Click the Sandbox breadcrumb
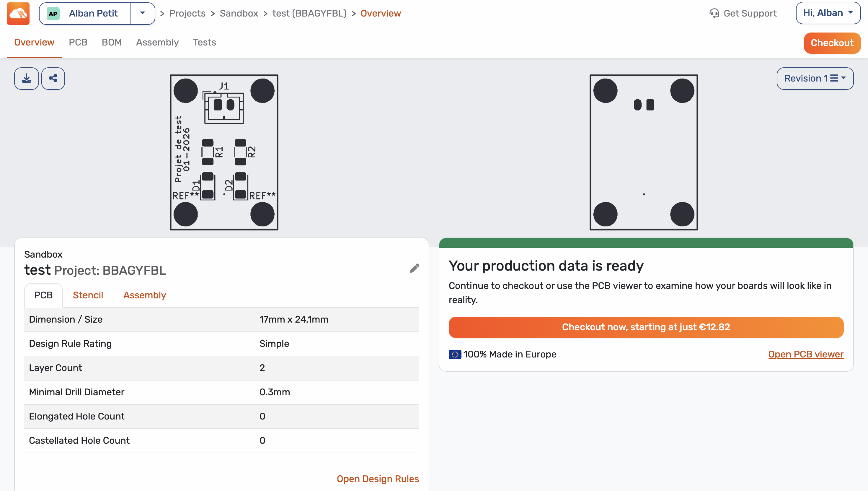 click(239, 14)
